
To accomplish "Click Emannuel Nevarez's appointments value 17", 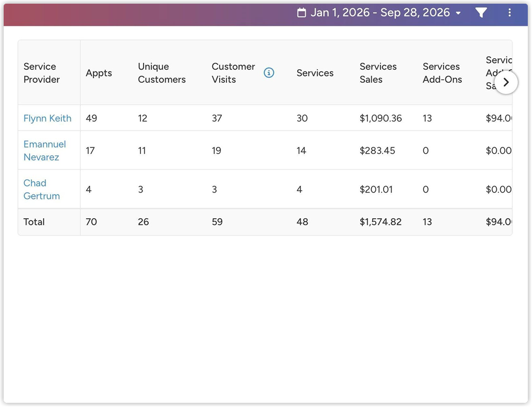I will 90,151.
